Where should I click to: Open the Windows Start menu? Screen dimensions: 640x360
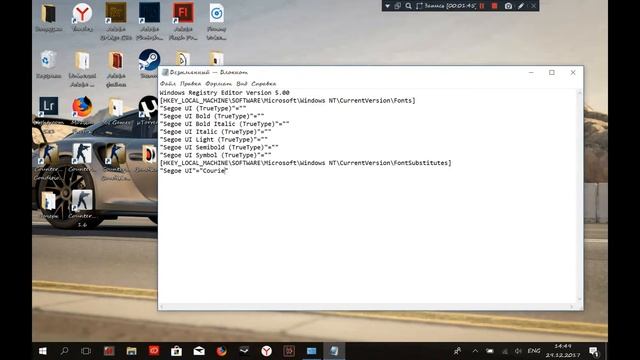coord(42,351)
